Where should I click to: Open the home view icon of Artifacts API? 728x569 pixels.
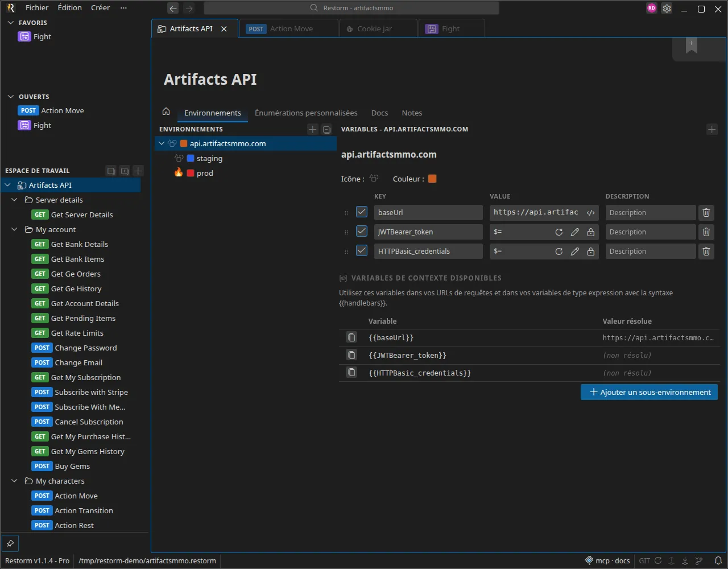tap(166, 112)
